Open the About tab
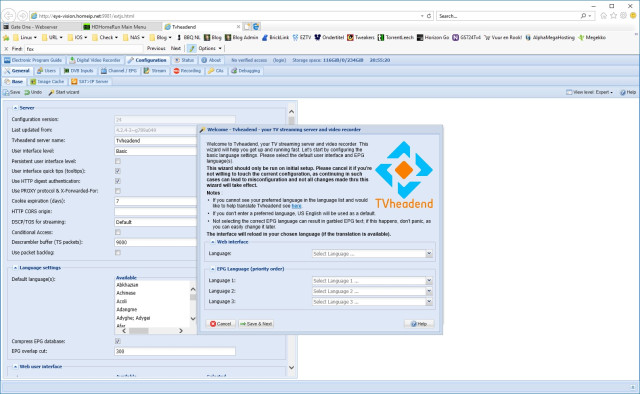 (x=211, y=60)
